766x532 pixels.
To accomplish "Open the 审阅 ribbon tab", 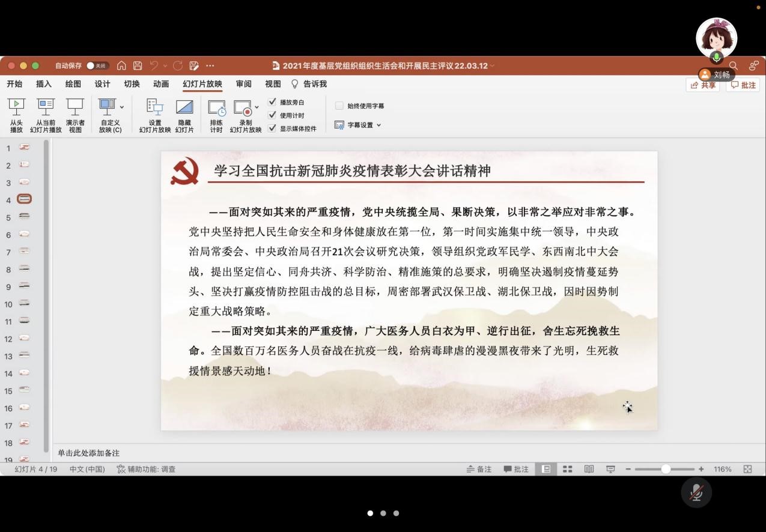I will pos(243,84).
